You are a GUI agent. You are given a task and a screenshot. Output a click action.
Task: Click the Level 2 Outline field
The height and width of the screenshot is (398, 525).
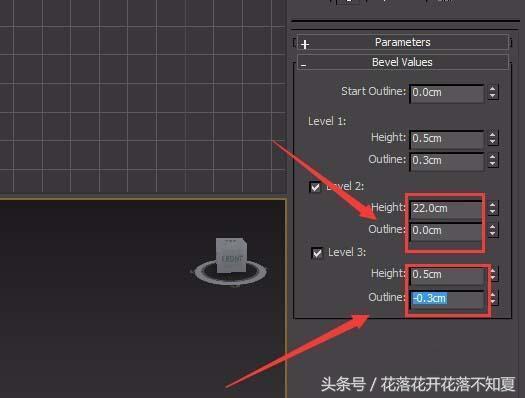[447, 231]
